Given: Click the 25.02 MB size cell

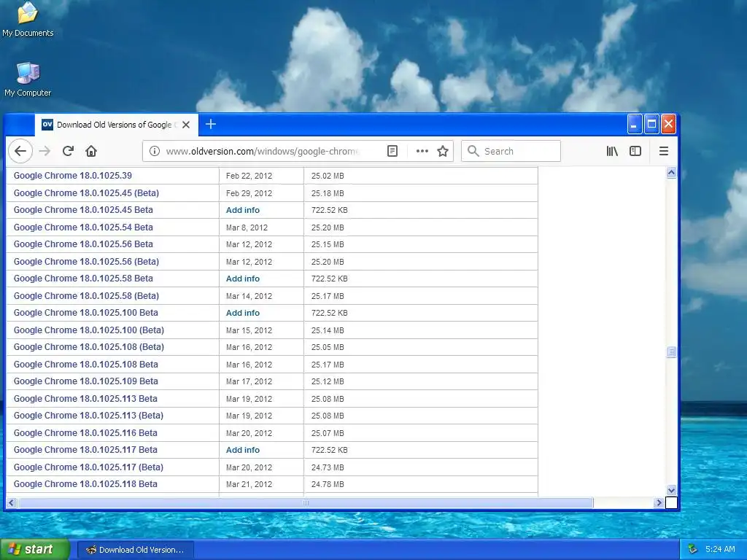Looking at the screenshot, I should point(328,176).
